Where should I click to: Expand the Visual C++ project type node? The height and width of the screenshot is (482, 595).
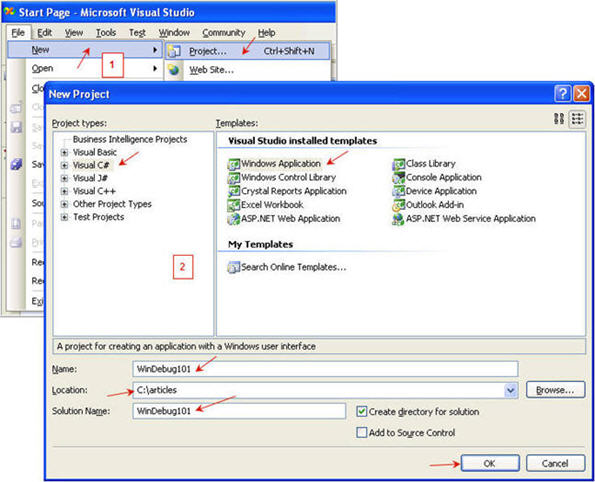65,191
